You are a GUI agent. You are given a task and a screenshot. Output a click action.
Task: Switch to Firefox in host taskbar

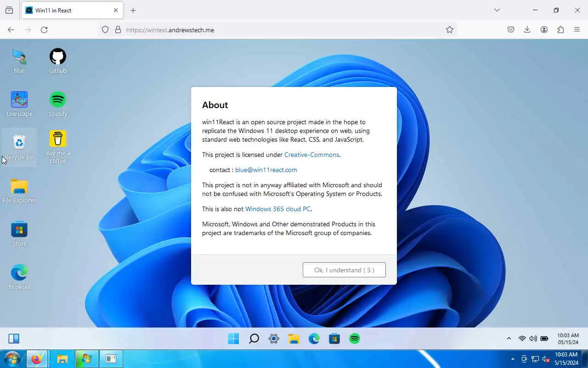click(x=37, y=359)
